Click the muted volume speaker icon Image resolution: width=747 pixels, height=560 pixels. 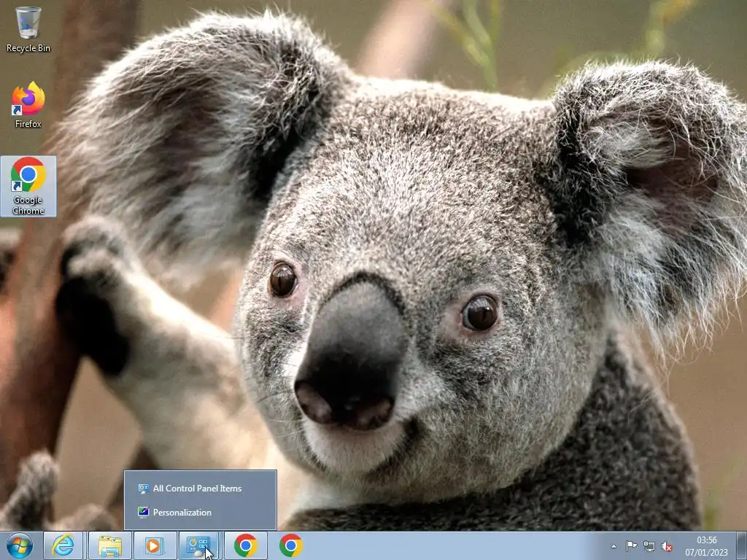point(667,546)
